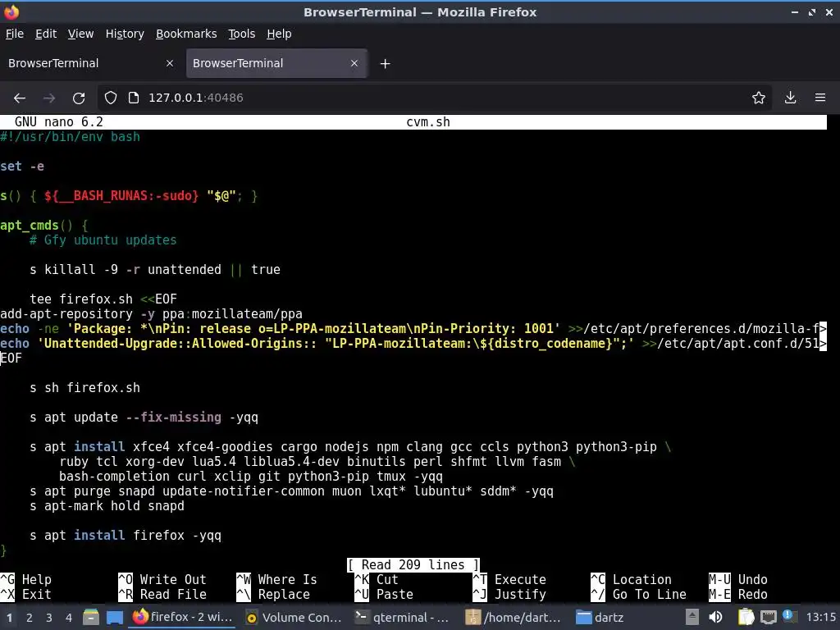This screenshot has width=840, height=630.
Task: Bookmark this page with the star icon
Action: pyautogui.click(x=759, y=98)
